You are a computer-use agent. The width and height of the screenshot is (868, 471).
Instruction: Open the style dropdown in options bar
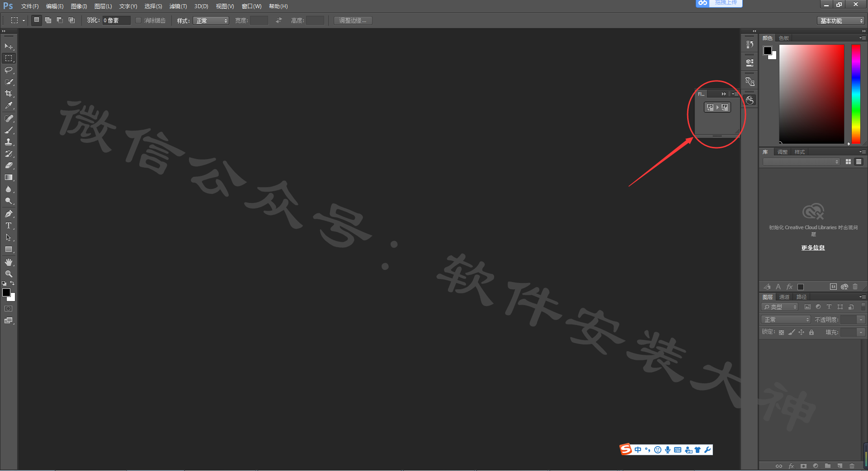coord(211,21)
